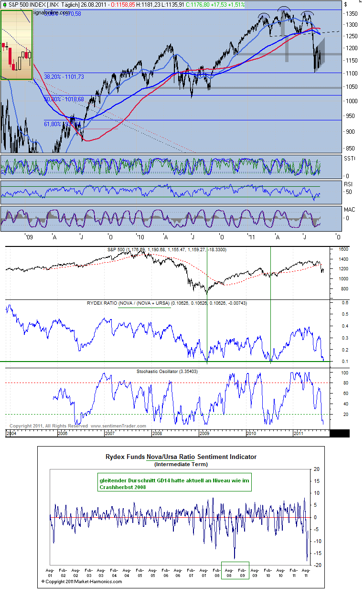
Task: Click the S&P 500 INDEX title text
Action: click(28, 4)
